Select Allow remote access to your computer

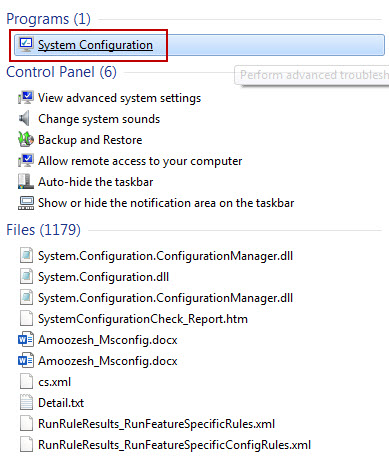(140, 161)
